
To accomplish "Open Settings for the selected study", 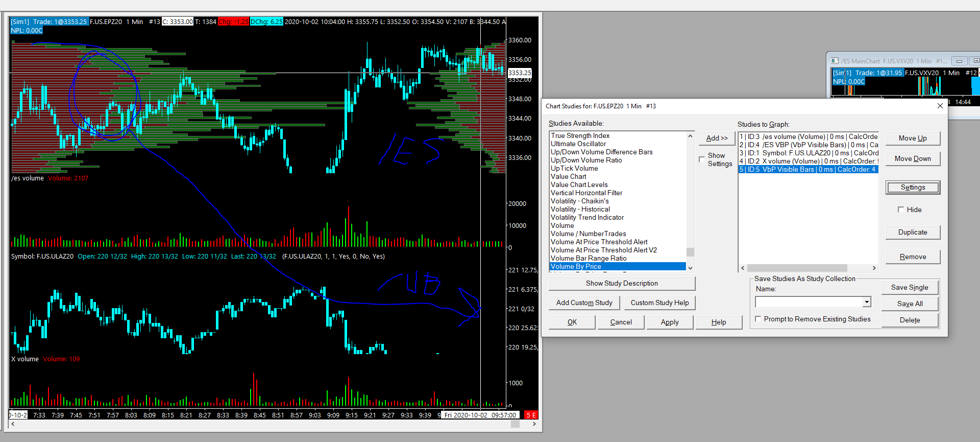I will point(913,187).
